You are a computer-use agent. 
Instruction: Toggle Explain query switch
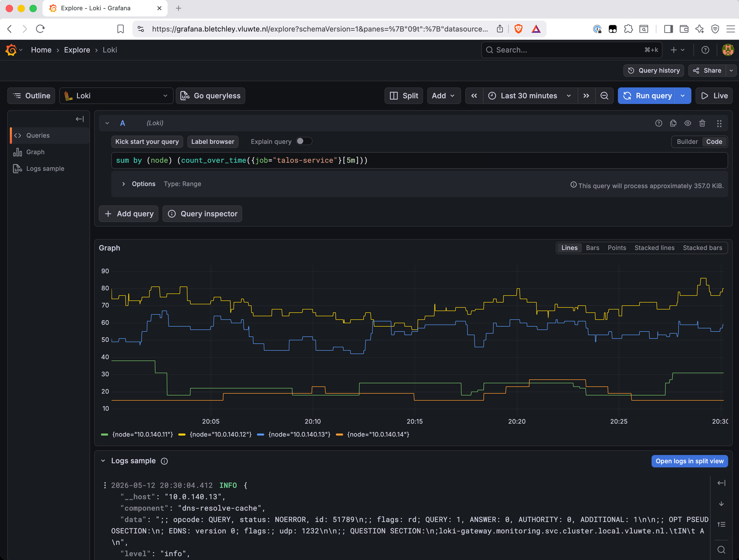(x=304, y=141)
